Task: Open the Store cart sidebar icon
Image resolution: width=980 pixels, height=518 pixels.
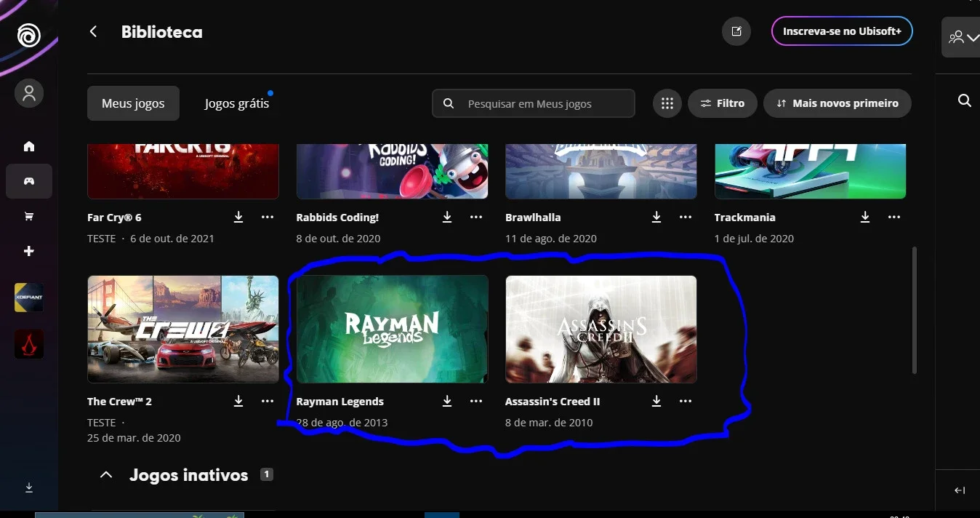Action: click(29, 216)
